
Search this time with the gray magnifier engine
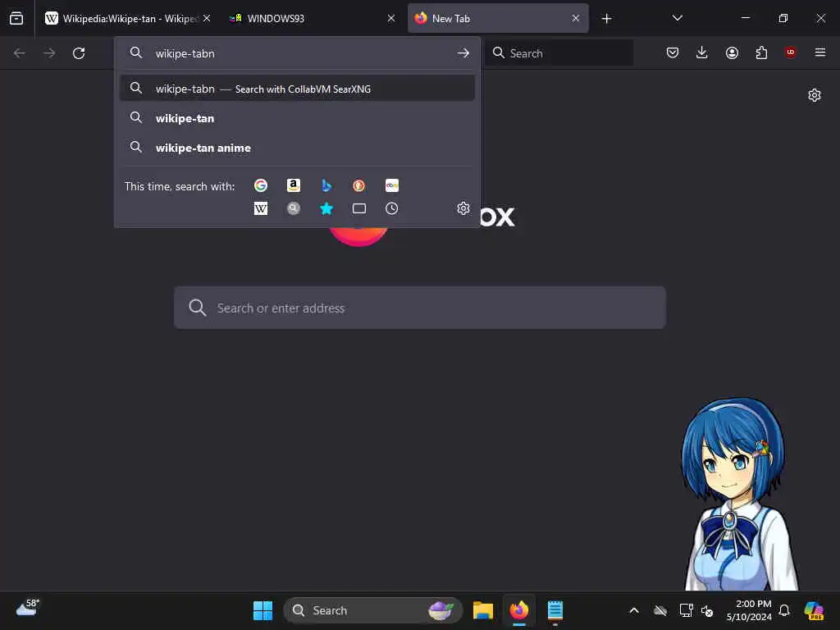tap(294, 208)
